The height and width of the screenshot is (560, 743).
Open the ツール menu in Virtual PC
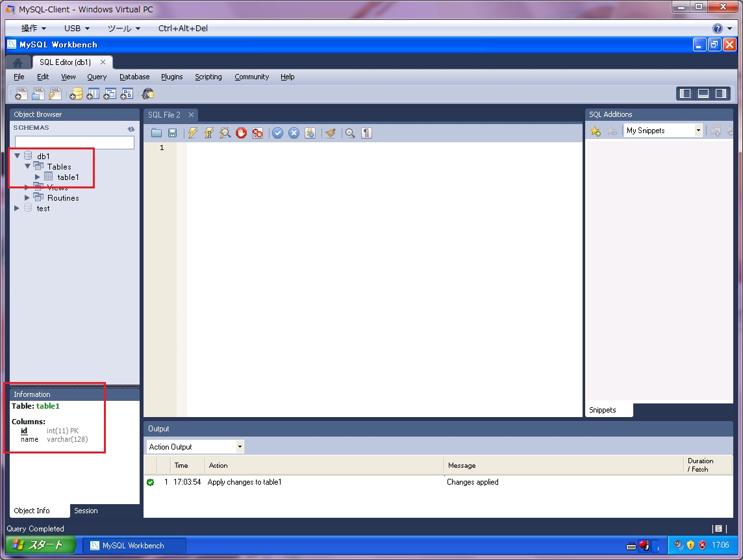[x=124, y=29]
